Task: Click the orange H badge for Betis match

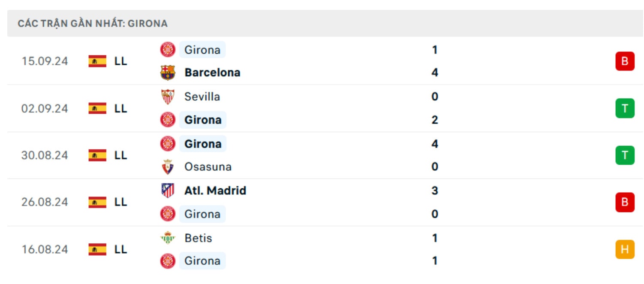Action: [x=625, y=249]
